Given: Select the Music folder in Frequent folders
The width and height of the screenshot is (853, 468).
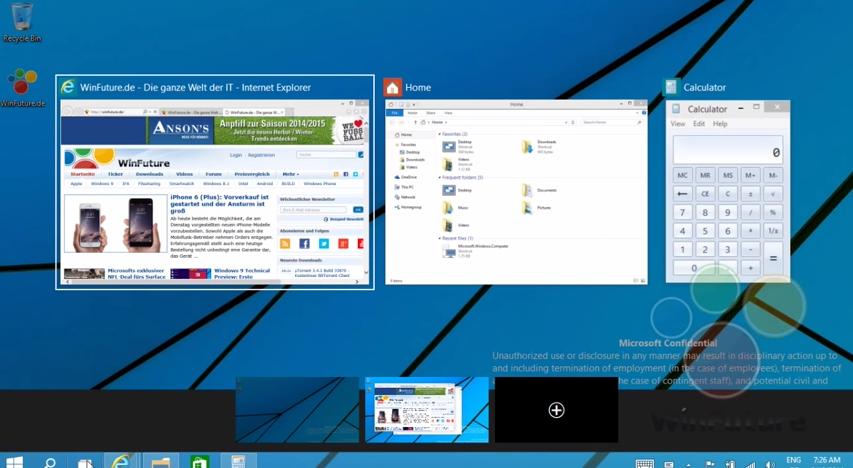Looking at the screenshot, I should tap(456, 208).
